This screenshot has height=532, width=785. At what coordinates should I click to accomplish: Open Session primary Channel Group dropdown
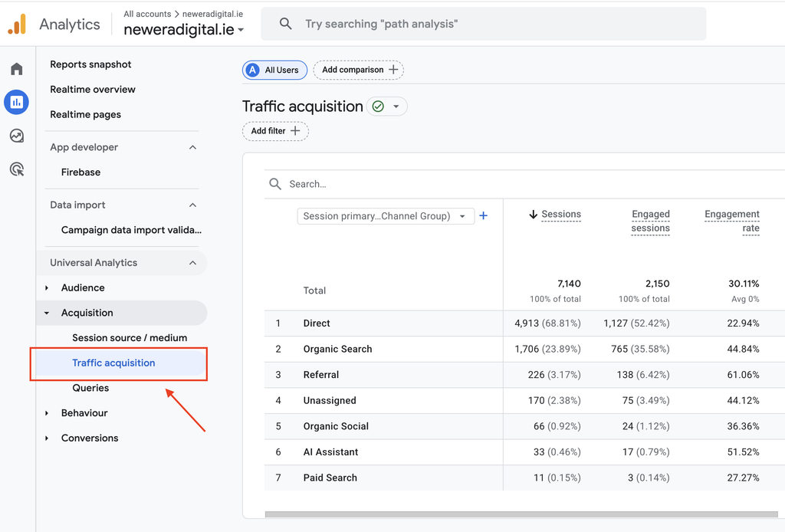click(386, 216)
